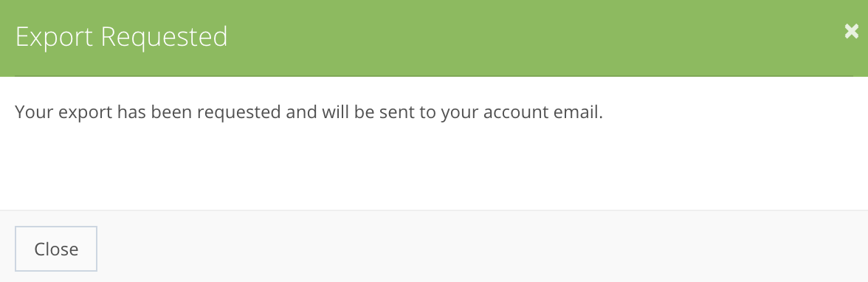
Task: Click the green header bar of the dialog
Action: (434, 38)
